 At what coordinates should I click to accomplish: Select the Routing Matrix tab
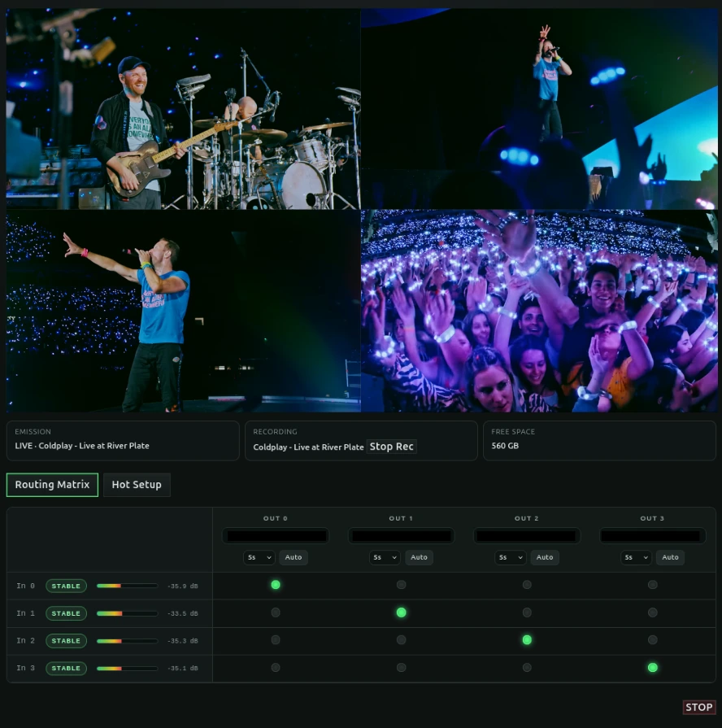pyautogui.click(x=52, y=485)
